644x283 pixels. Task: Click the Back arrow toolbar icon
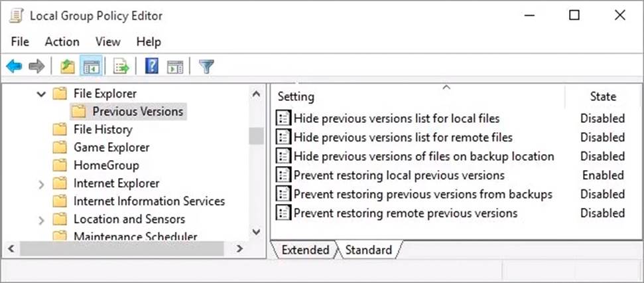(15, 66)
